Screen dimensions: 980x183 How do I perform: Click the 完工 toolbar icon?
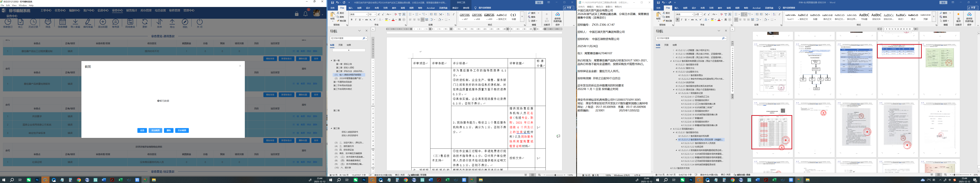(21, 23)
